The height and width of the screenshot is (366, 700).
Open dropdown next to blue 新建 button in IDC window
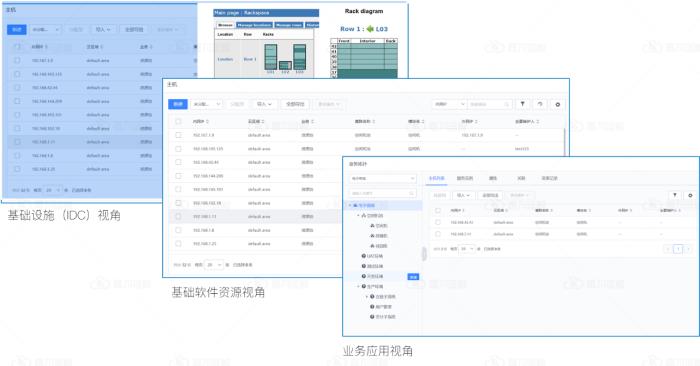(46, 29)
